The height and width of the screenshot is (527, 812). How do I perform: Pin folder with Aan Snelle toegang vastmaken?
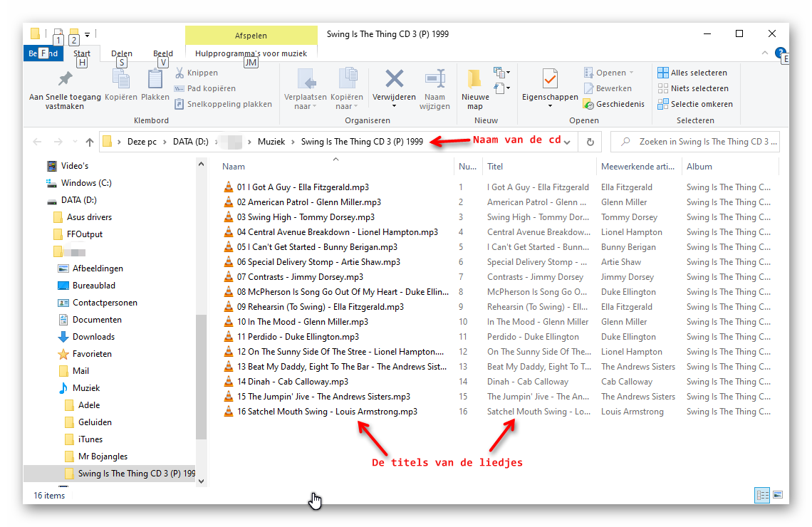click(65, 79)
